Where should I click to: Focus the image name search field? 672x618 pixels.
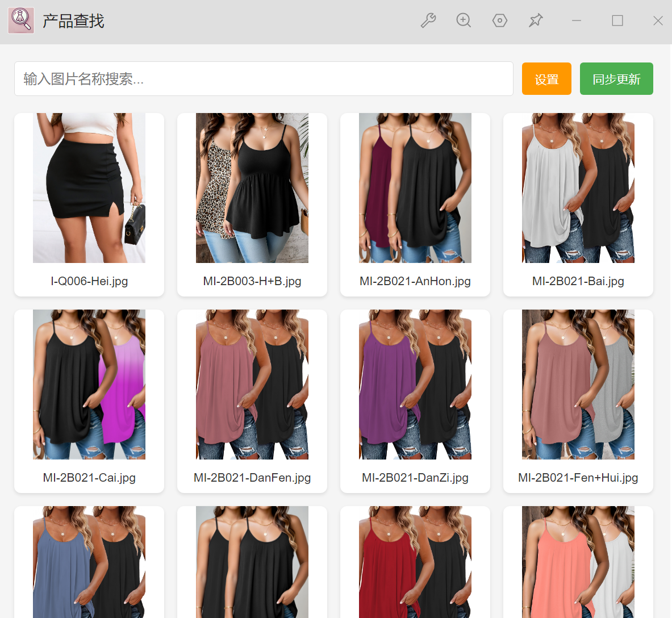coord(264,79)
